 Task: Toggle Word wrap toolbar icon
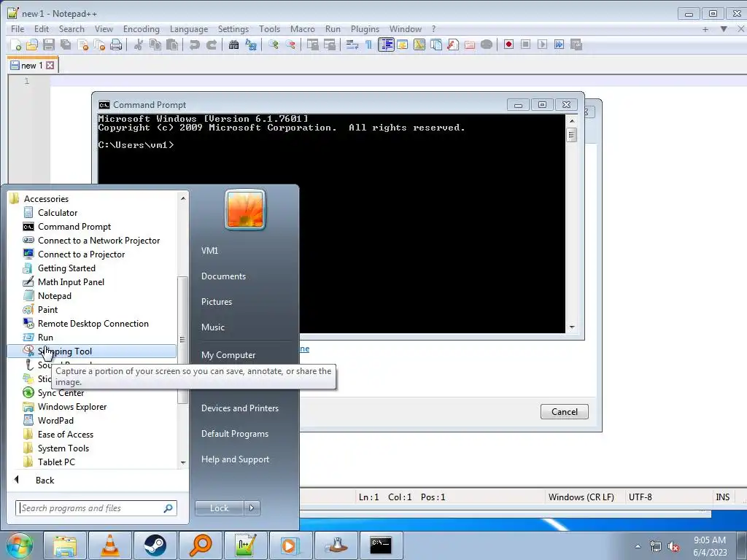[352, 44]
